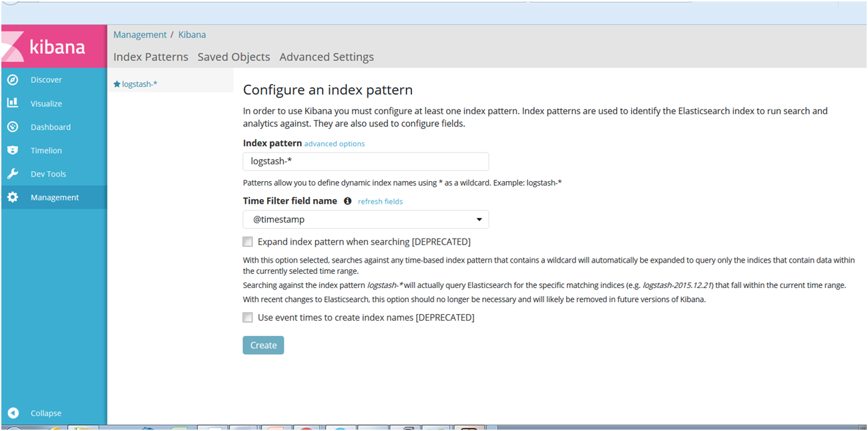The image size is (868, 431).
Task: Collapse the sidebar via Collapse label
Action: click(x=46, y=413)
